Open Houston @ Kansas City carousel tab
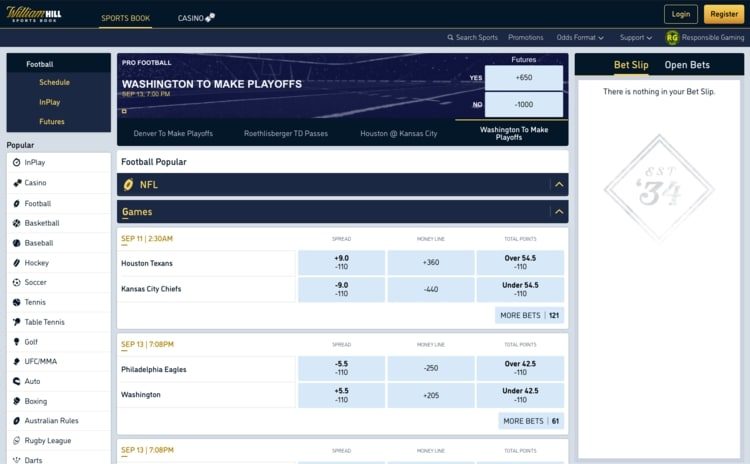This screenshot has width=750, height=464. point(399,133)
